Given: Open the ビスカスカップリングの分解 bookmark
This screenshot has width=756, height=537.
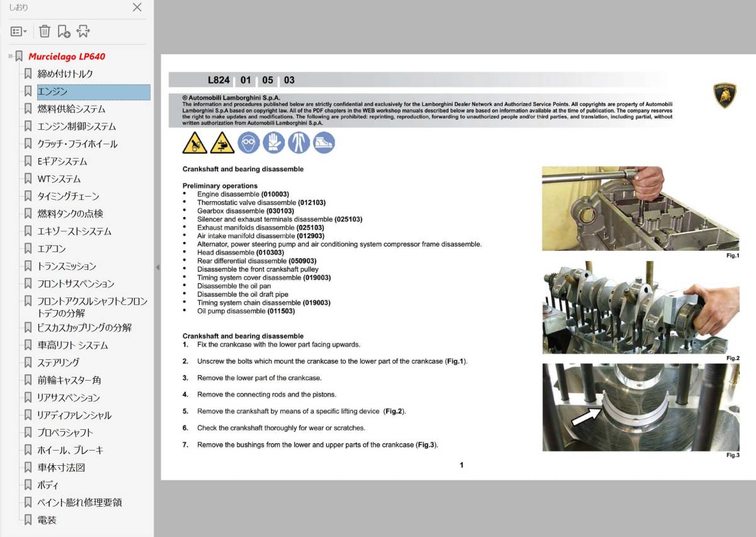Looking at the screenshot, I should (x=84, y=328).
